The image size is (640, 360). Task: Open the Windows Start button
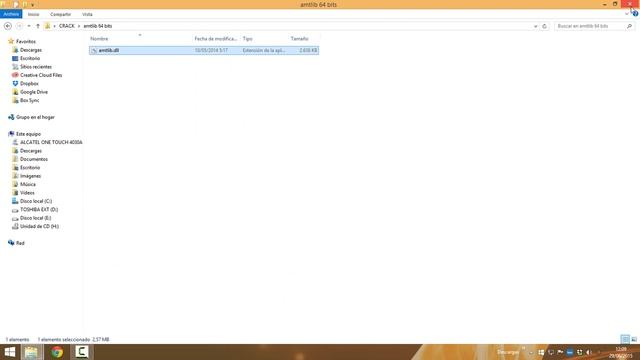[10, 352]
